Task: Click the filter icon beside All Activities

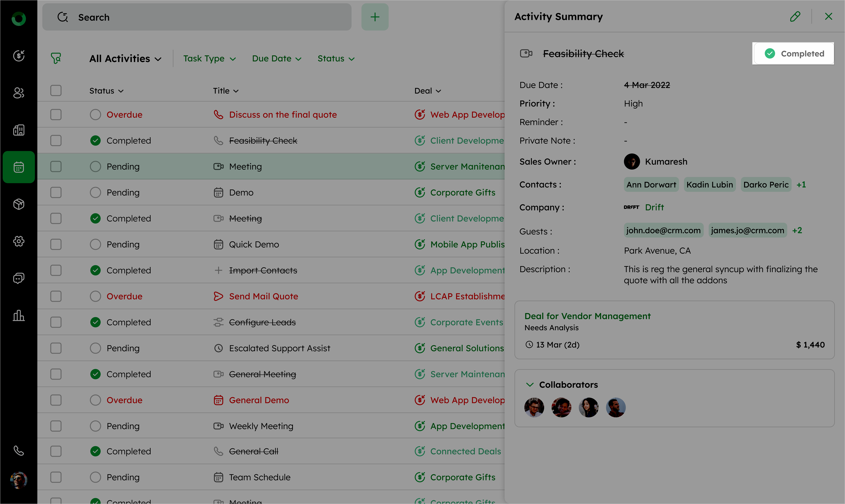Action: 56,58
